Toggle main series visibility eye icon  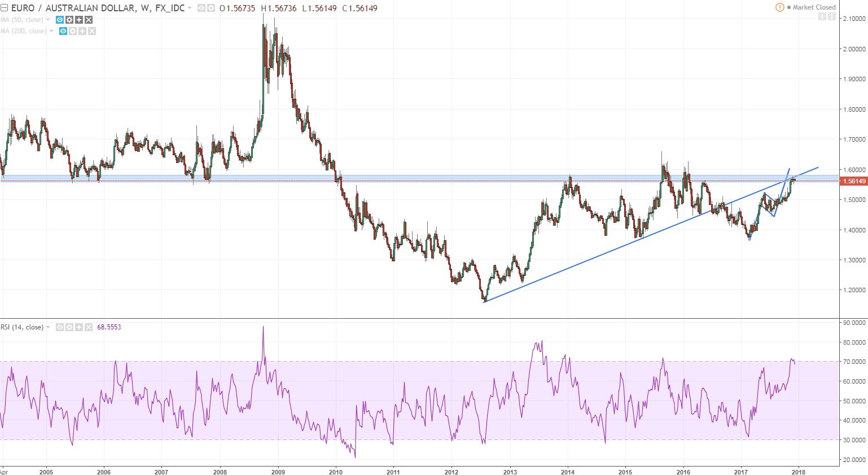pyautogui.click(x=201, y=8)
